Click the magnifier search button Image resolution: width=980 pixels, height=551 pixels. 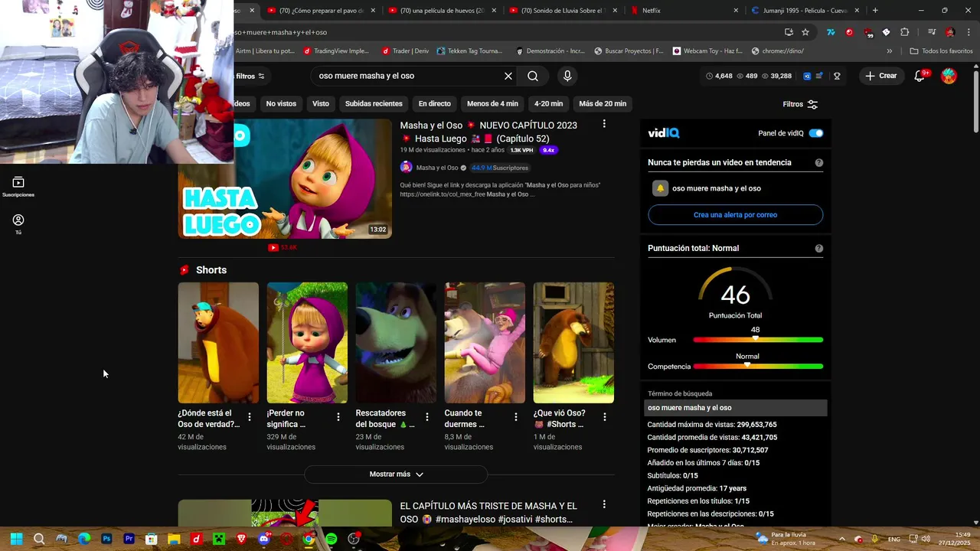pyautogui.click(x=533, y=76)
